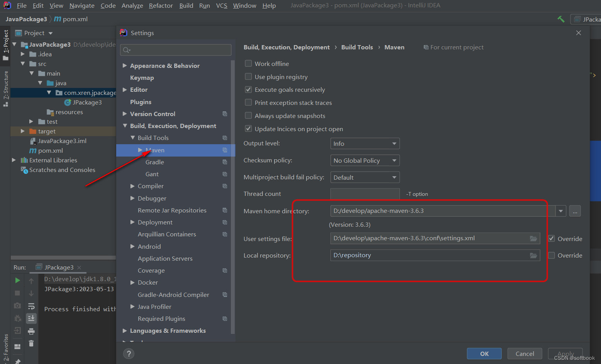
Task: Select Keymap in settings tree
Action: pyautogui.click(x=142, y=78)
